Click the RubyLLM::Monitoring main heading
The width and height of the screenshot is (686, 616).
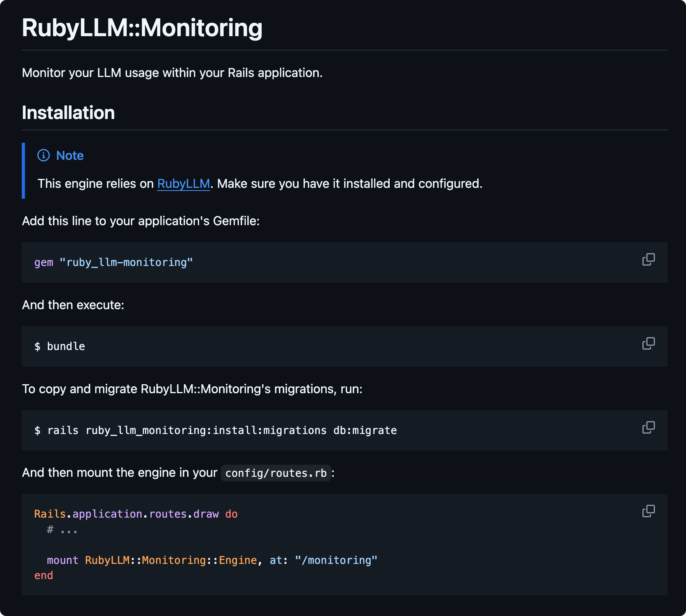point(142,28)
